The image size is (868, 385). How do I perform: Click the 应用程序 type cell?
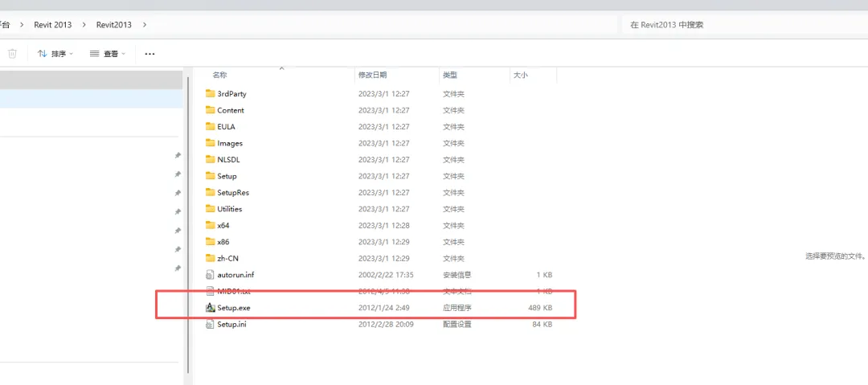tap(457, 308)
